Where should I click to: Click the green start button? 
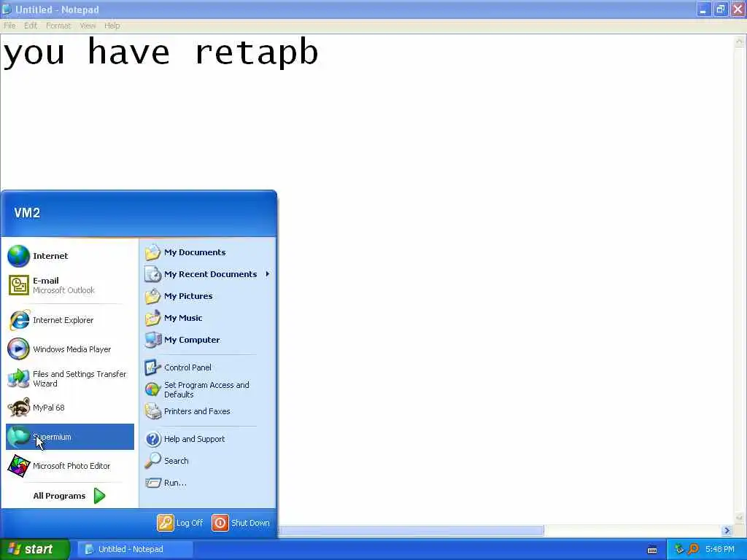pyautogui.click(x=35, y=549)
